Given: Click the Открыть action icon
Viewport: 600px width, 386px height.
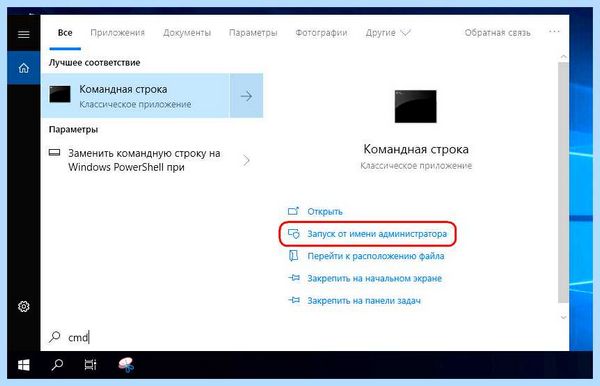Looking at the screenshot, I should (293, 211).
